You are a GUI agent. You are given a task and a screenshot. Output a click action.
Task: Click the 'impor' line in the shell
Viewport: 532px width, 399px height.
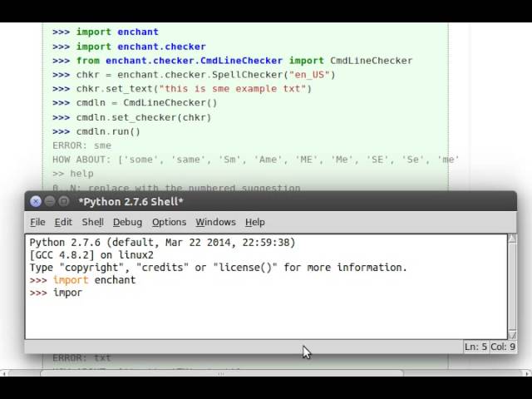(56, 293)
